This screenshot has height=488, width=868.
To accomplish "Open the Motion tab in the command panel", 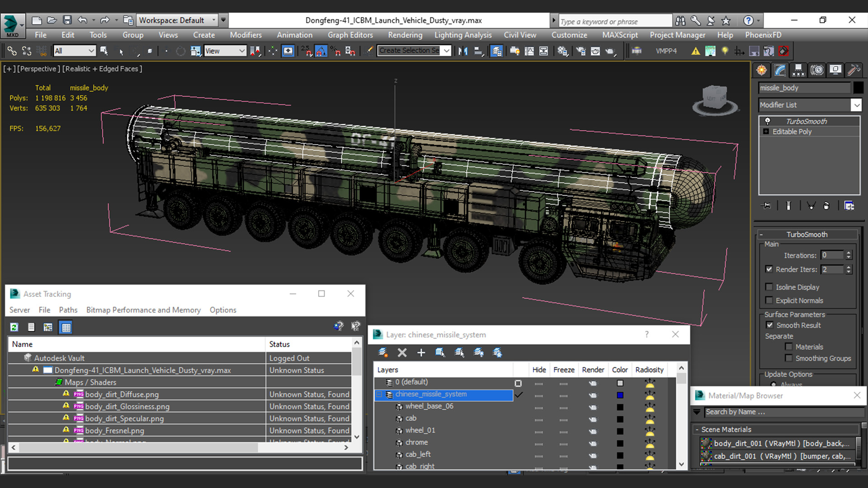I will click(817, 70).
